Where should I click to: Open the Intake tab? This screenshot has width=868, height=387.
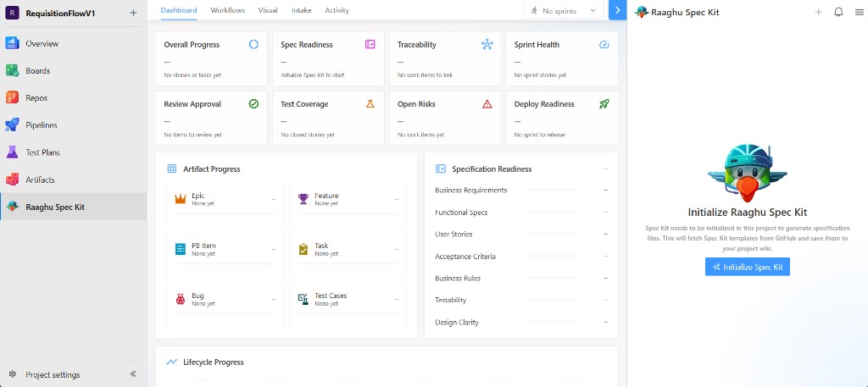302,10
